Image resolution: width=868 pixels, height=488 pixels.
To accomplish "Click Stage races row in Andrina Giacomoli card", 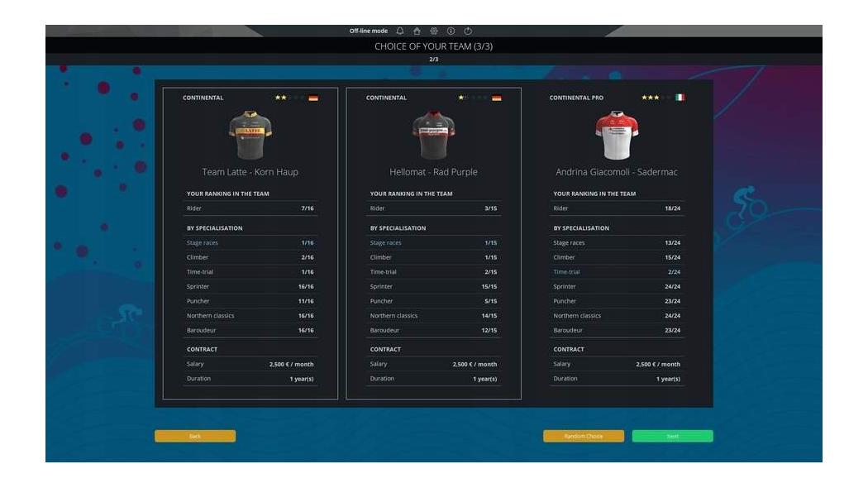I will [617, 242].
